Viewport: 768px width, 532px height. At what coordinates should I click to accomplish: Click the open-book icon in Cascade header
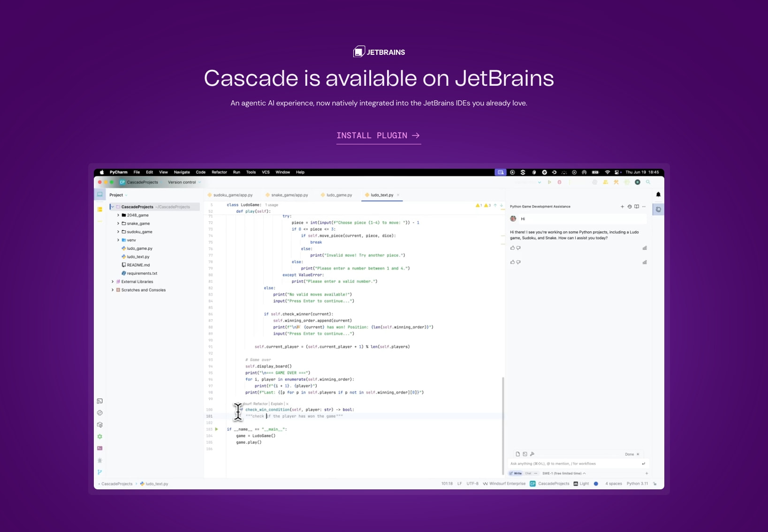[637, 207]
